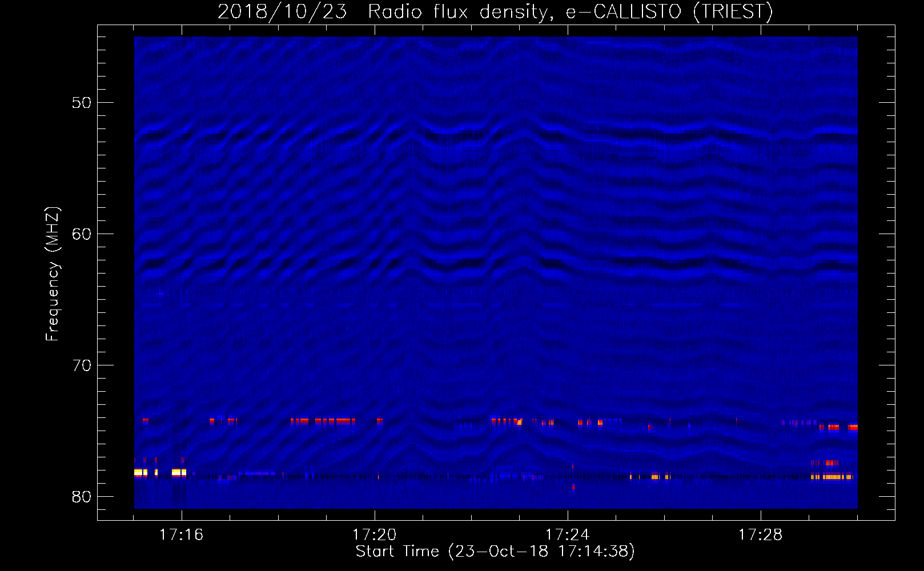Image resolution: width=924 pixels, height=571 pixels.
Task: Click the 70 MHz frequency tick label
Action: click(82, 365)
